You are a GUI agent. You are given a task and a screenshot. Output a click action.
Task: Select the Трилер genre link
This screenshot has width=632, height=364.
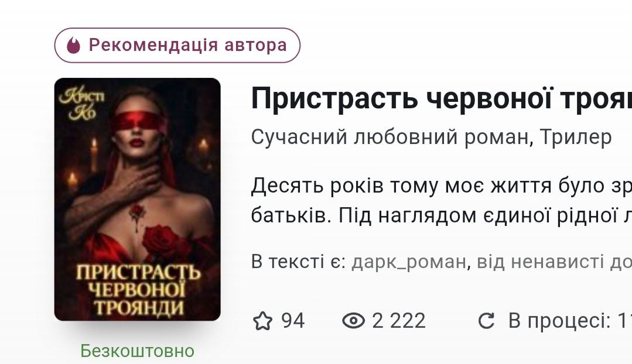[576, 137]
